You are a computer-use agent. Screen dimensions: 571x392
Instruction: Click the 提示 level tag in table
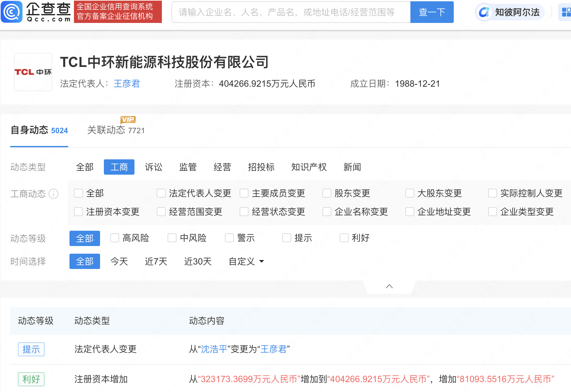31,349
